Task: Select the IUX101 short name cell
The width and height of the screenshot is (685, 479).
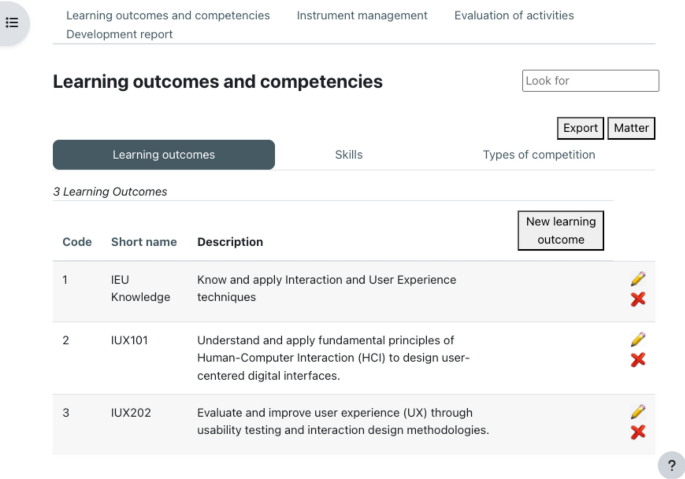Action: tap(129, 340)
